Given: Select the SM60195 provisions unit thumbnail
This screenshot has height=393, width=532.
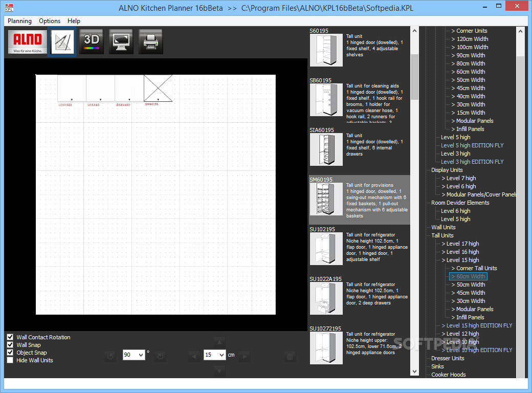Looking at the screenshot, I should [326, 199].
